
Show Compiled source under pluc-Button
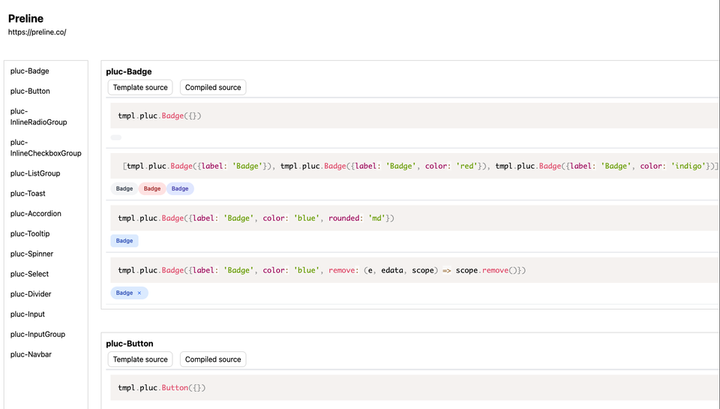pyautogui.click(x=213, y=359)
